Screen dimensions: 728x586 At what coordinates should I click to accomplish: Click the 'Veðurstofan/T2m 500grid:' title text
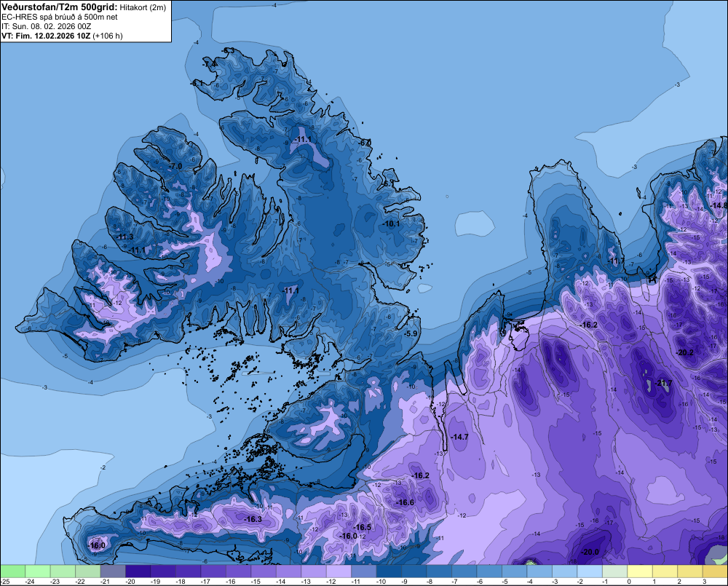click(60, 7)
